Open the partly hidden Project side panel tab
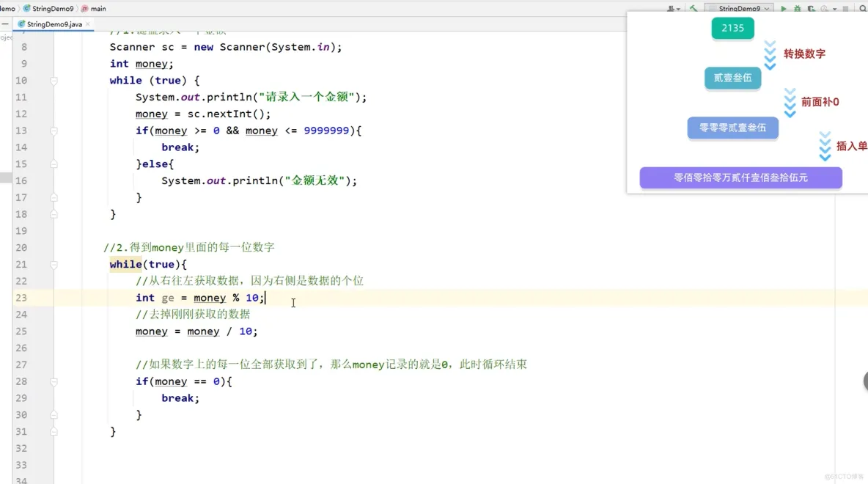 click(6, 37)
